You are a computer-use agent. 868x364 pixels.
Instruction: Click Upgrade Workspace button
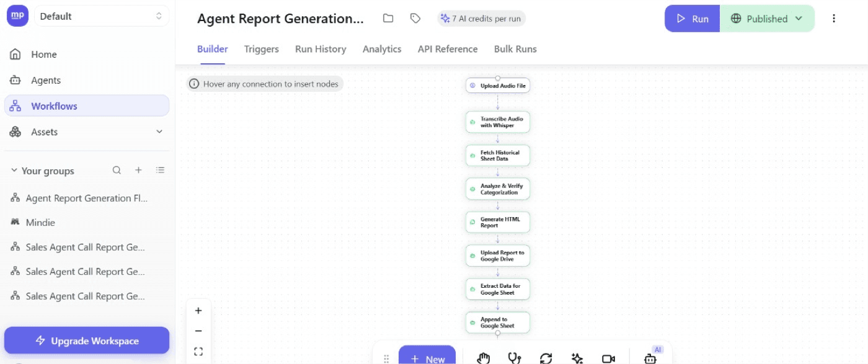point(87,340)
